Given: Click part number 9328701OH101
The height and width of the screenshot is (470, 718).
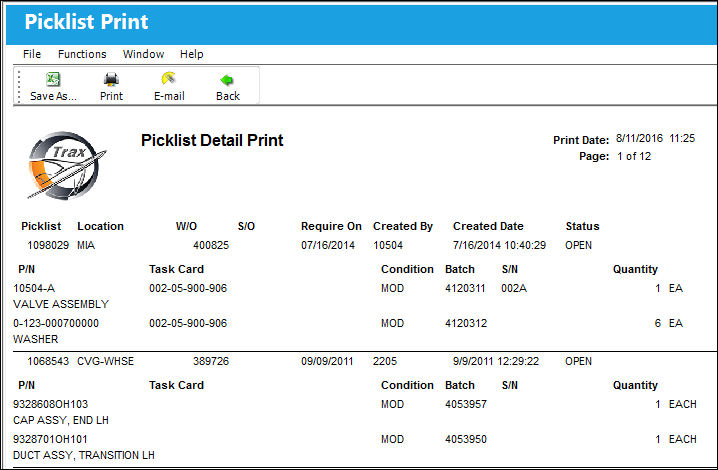Looking at the screenshot, I should point(50,439).
